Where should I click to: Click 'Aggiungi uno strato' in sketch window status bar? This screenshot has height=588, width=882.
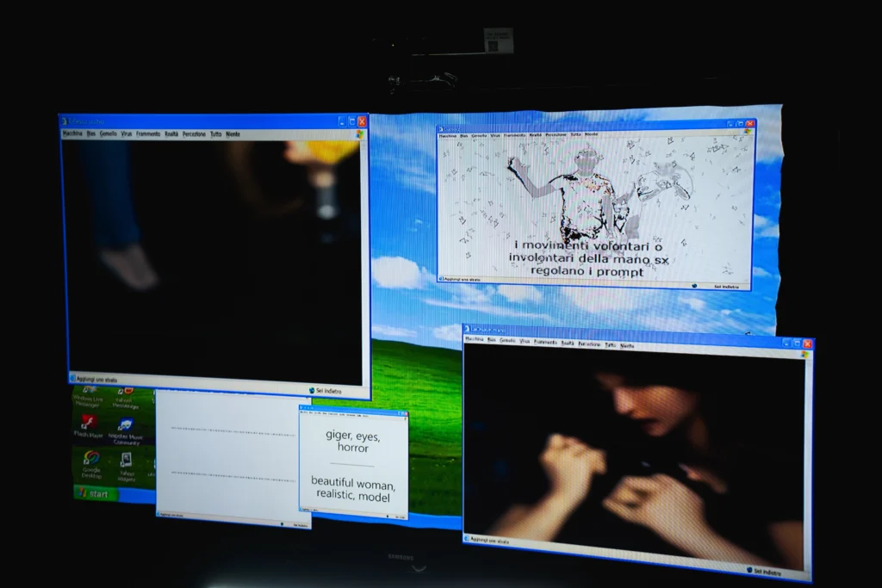coord(463,280)
